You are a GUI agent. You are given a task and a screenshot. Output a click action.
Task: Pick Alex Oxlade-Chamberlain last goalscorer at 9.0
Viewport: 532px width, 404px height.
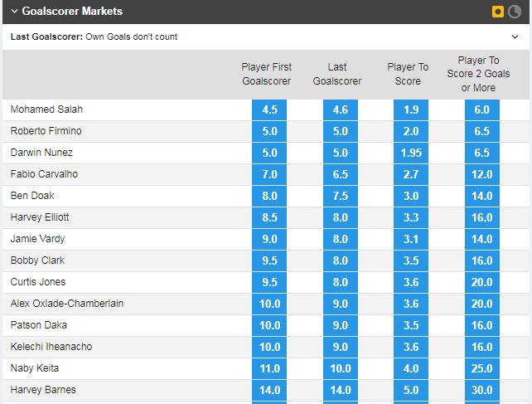coord(336,304)
